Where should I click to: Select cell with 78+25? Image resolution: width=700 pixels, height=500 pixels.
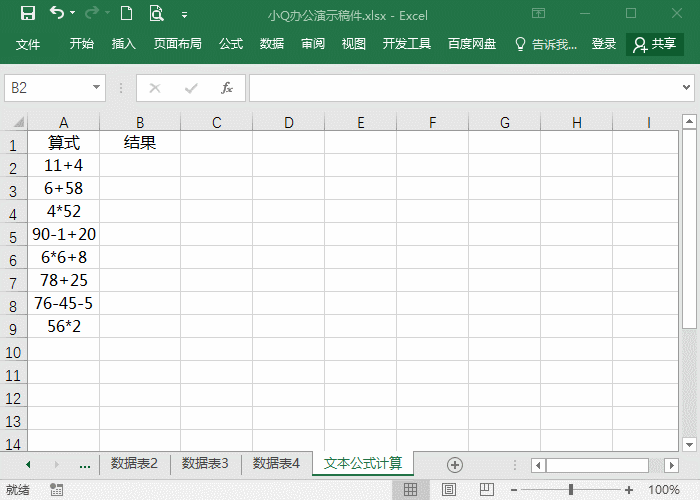[x=63, y=280]
